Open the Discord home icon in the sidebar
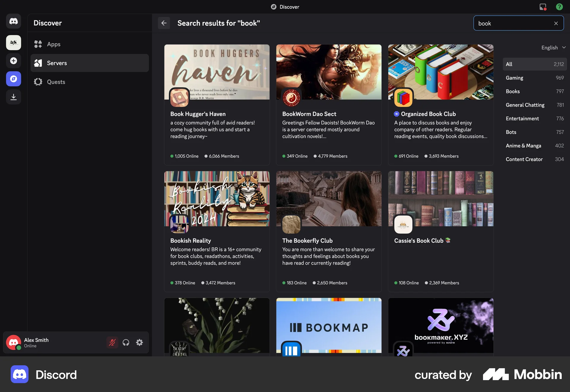Image resolution: width=570 pixels, height=392 pixels. click(x=13, y=21)
